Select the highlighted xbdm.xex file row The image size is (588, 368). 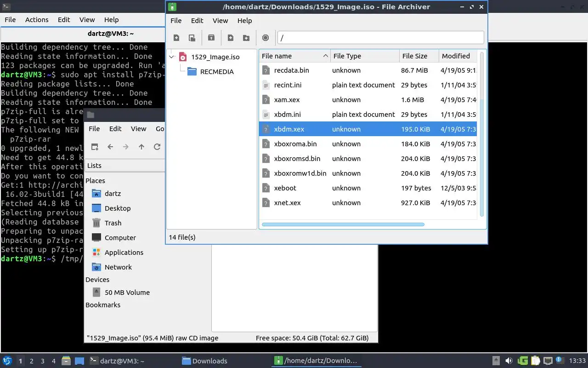click(x=368, y=129)
